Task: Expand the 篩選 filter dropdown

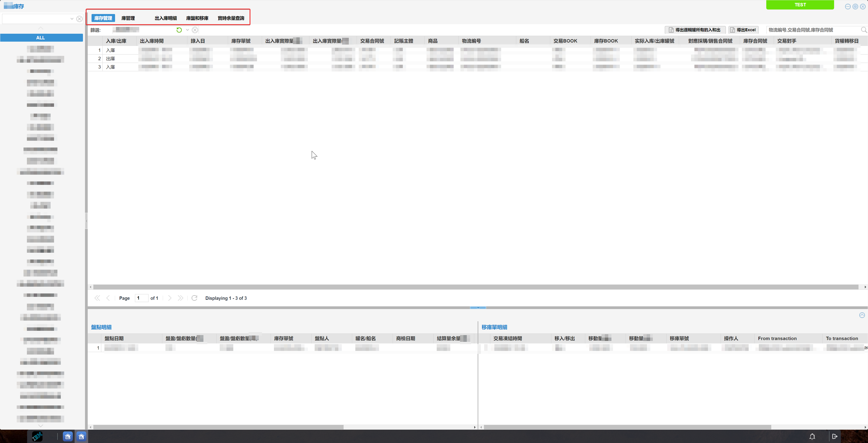Action: (187, 30)
